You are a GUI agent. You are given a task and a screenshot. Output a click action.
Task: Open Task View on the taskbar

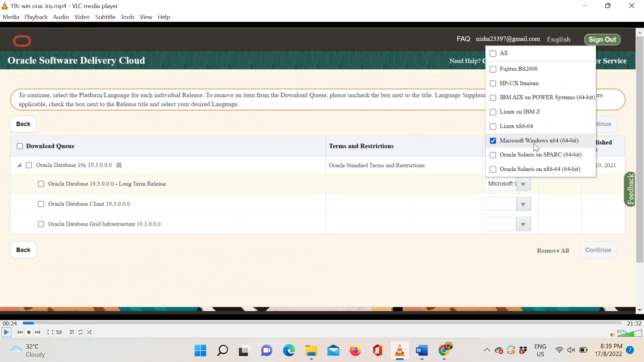(x=244, y=351)
